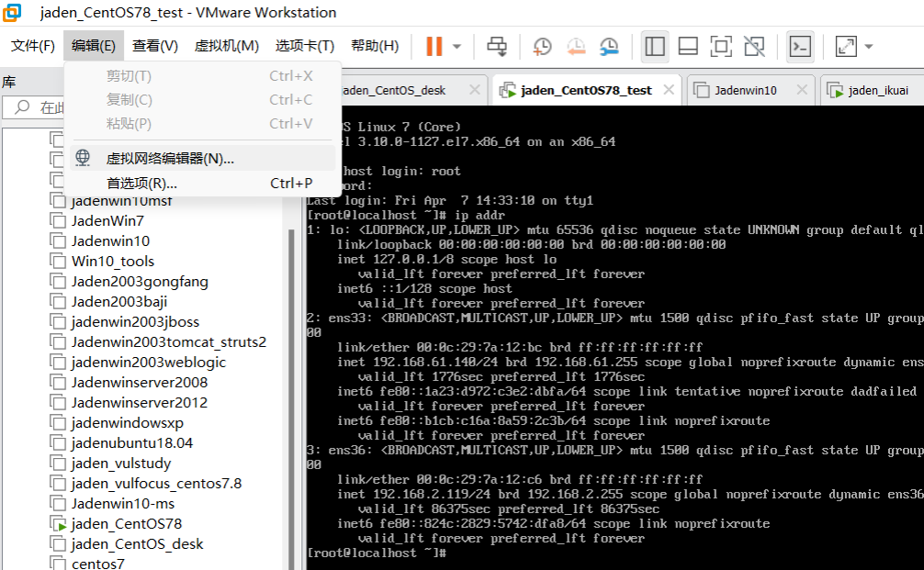Open the power options dropdown arrow
This screenshot has width=924, height=570.
456,46
